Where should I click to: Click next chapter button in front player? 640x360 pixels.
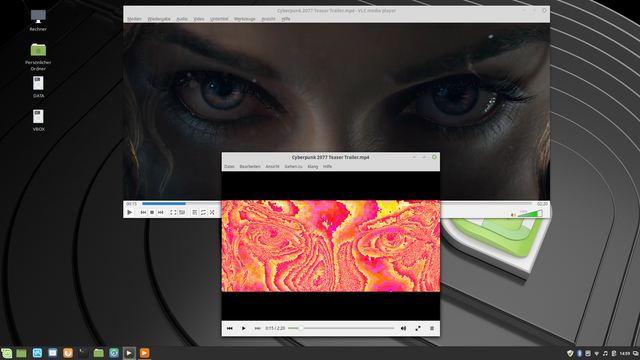(x=258, y=328)
